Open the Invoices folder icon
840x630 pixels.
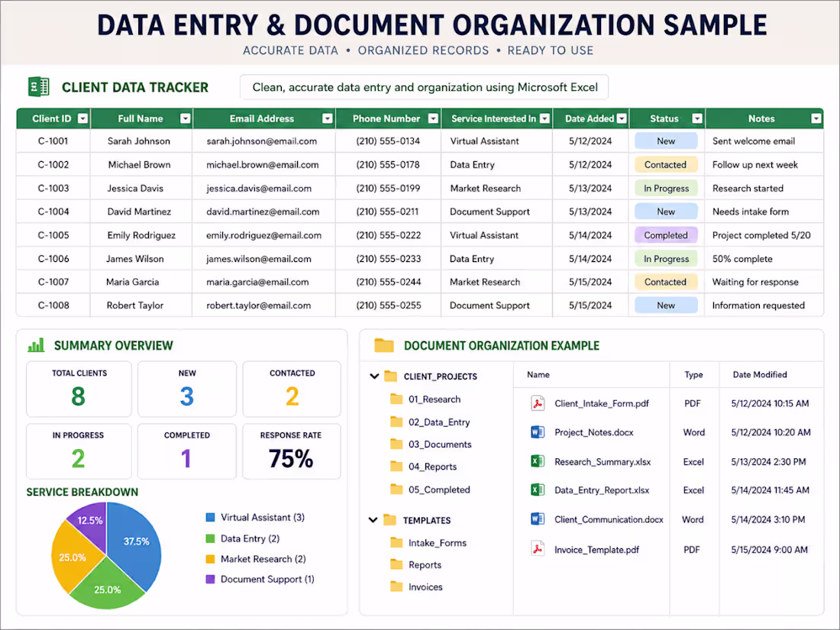pyautogui.click(x=396, y=586)
